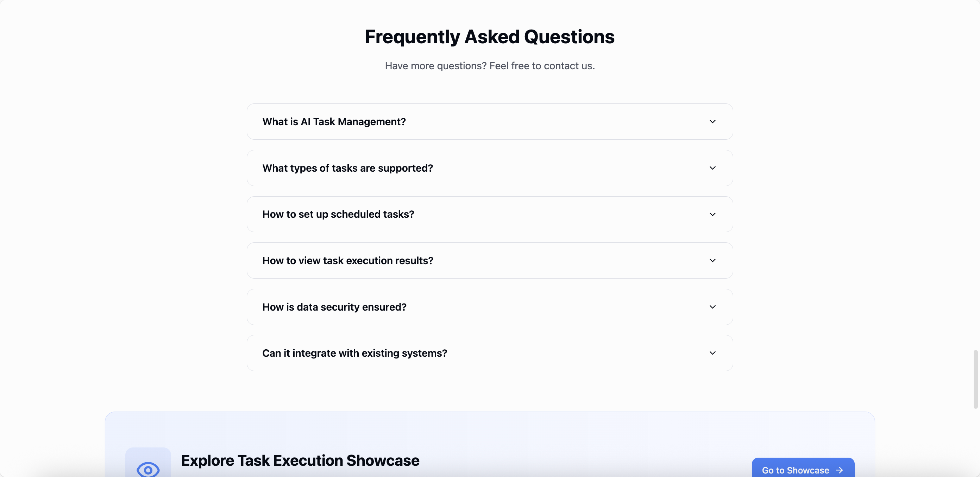Click the 'Frequently Asked Questions' page title
The width and height of the screenshot is (980, 477).
point(490,37)
